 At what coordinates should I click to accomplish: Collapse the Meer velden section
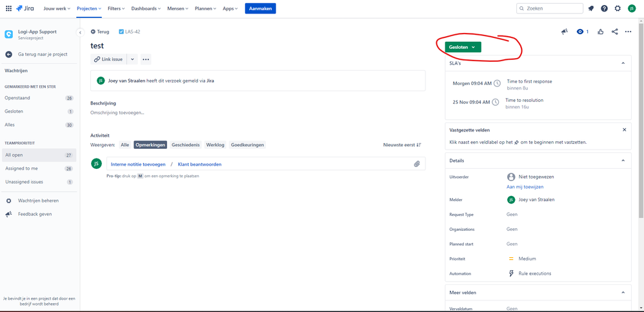pyautogui.click(x=623, y=292)
